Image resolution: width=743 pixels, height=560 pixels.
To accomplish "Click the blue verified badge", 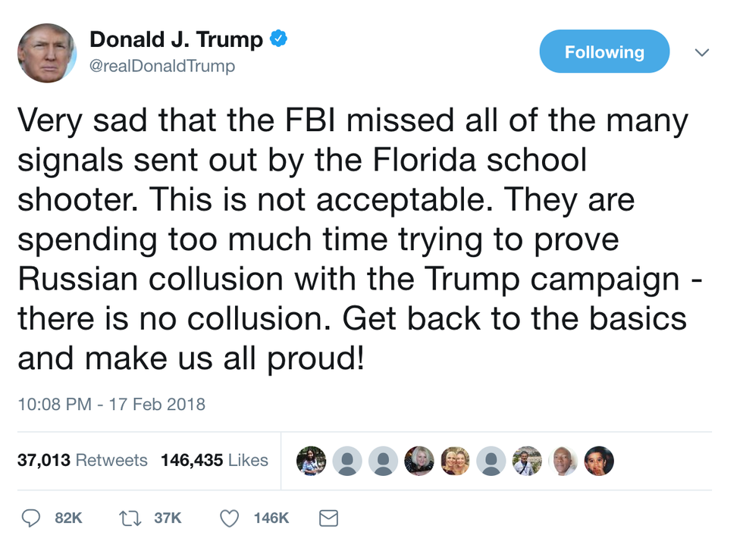I will click(278, 39).
